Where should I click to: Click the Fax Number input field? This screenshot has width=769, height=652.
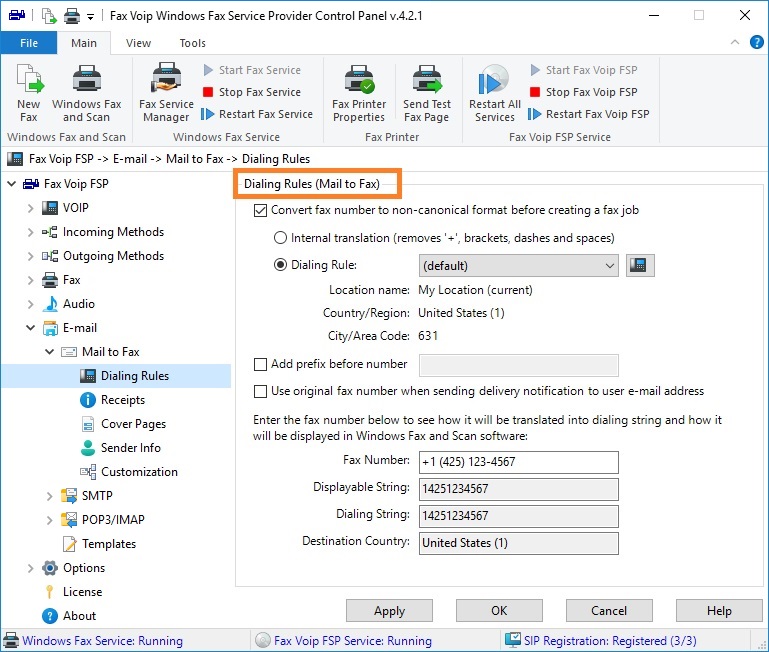tap(519, 462)
